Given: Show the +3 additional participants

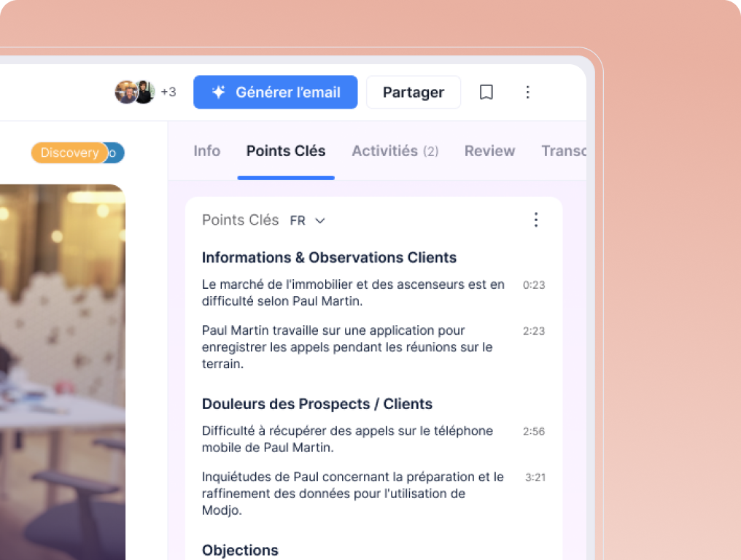Looking at the screenshot, I should click(x=168, y=92).
